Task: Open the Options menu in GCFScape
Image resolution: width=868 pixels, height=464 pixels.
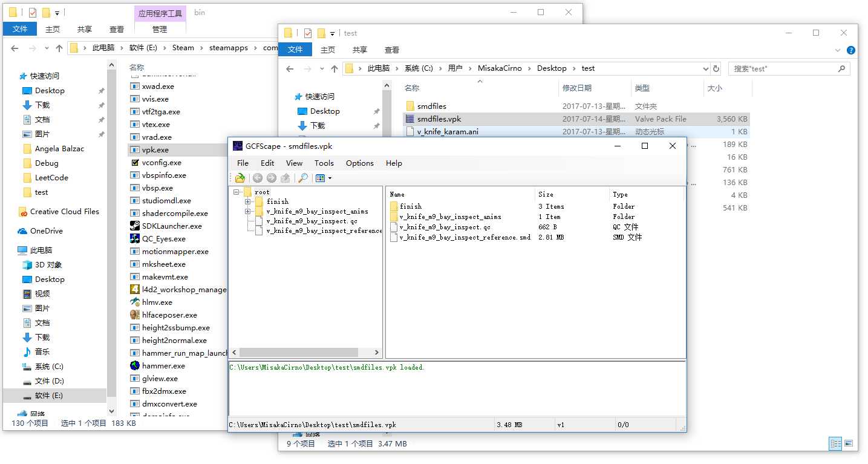Action: coord(359,163)
